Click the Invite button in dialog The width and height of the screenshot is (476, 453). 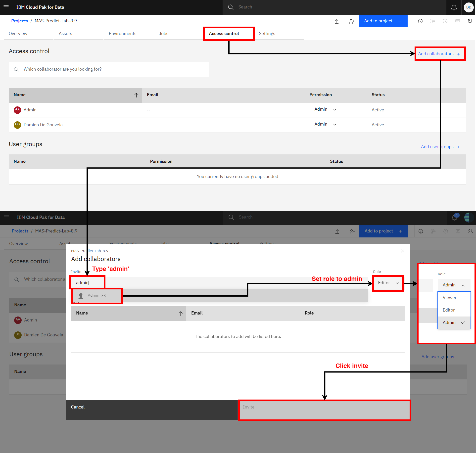coord(324,410)
